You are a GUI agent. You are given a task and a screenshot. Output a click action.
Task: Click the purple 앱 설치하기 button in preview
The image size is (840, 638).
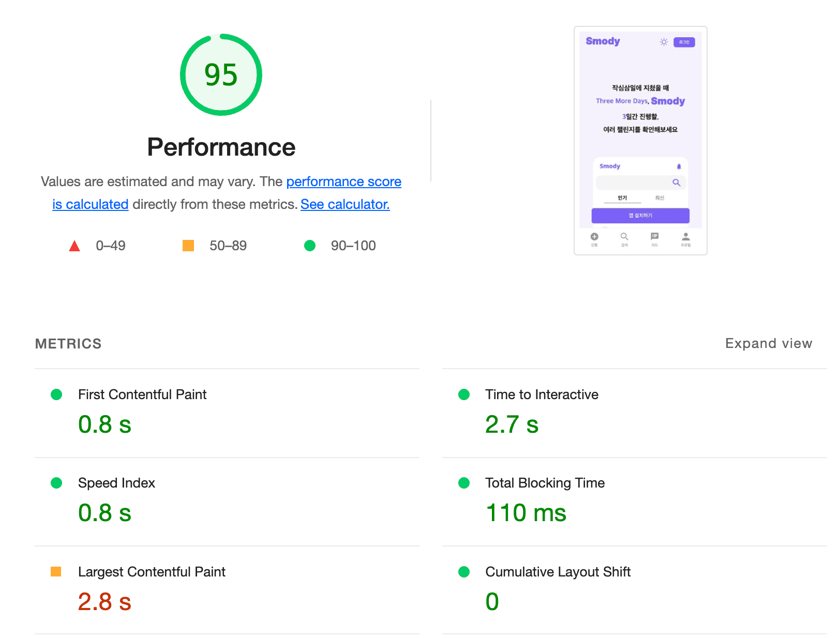[x=640, y=216]
